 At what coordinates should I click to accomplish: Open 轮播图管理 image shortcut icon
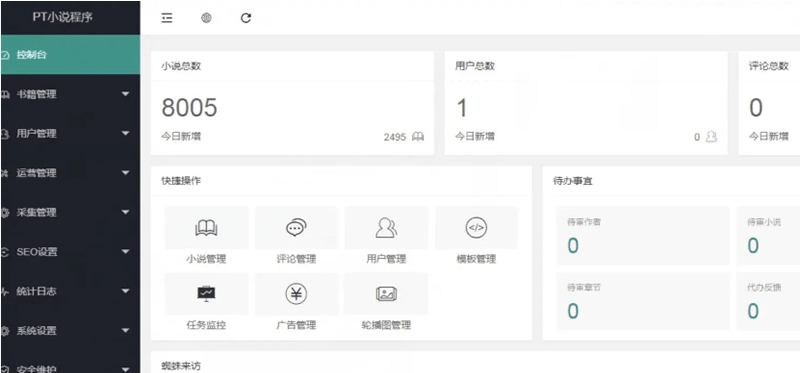click(386, 294)
